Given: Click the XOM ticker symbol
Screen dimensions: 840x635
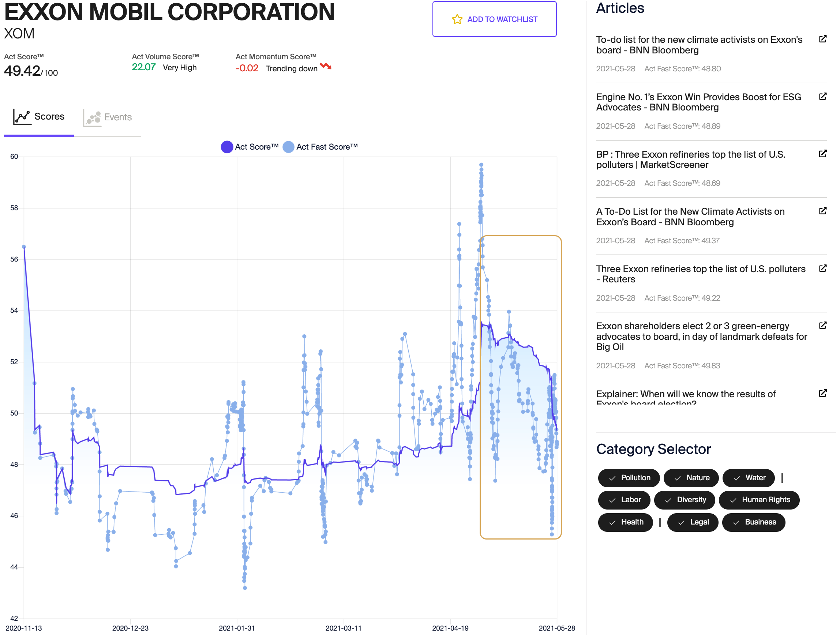Looking at the screenshot, I should pyautogui.click(x=19, y=34).
